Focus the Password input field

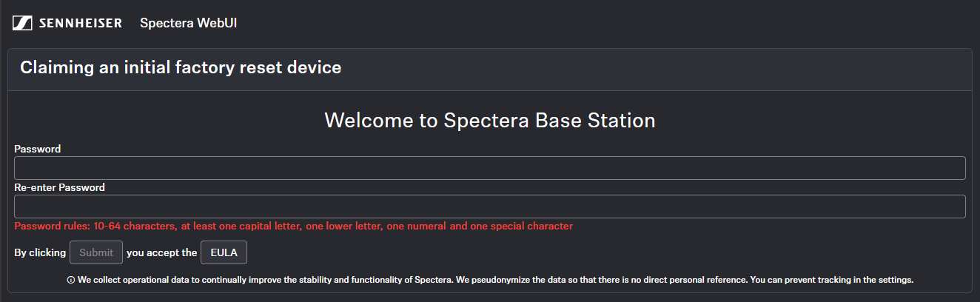pyautogui.click(x=490, y=168)
